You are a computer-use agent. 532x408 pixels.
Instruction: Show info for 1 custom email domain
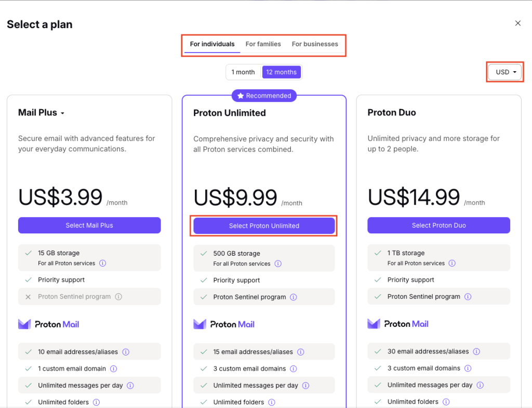(113, 368)
